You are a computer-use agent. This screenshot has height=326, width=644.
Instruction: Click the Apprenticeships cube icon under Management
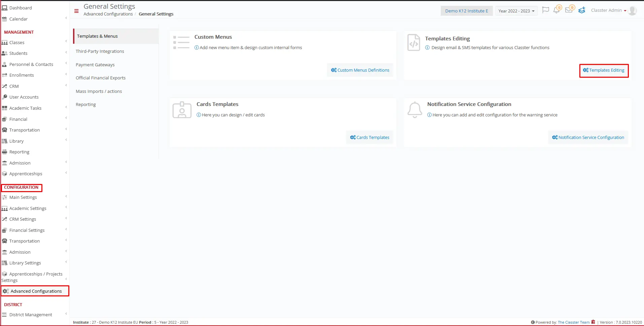pos(5,174)
